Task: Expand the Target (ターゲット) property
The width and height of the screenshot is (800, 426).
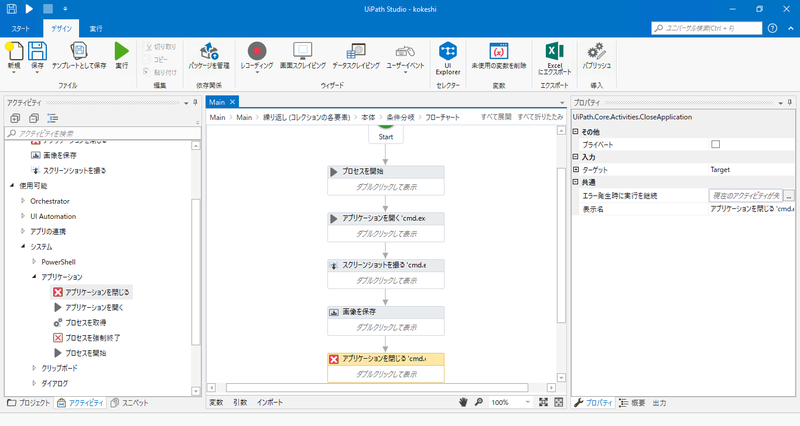Action: (576, 169)
